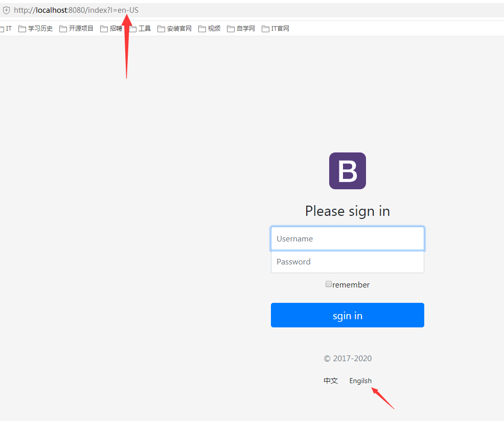Open the 学习历史 bookmarks folder
Viewport: 504px width, 421px height.
(x=35, y=28)
